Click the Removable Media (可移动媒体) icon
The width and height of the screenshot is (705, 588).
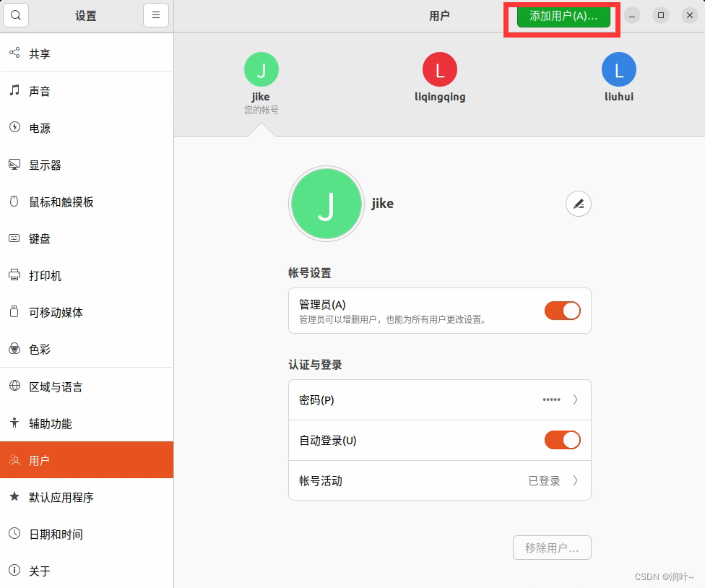14,311
